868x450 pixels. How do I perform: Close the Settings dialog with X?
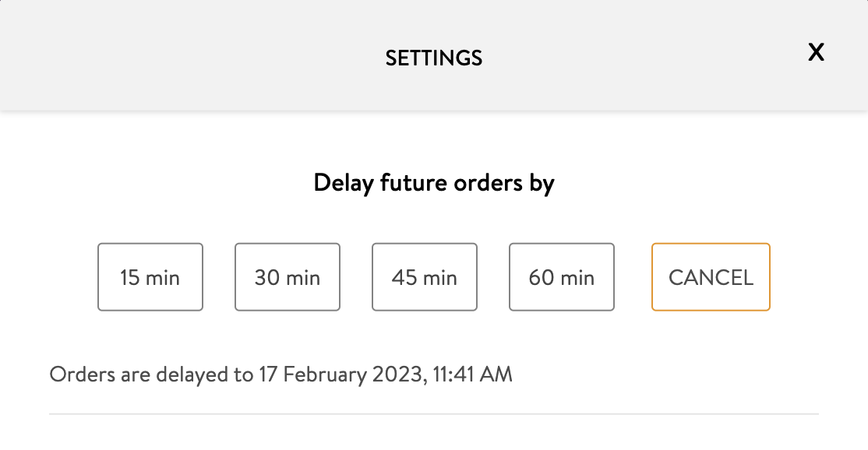click(816, 53)
